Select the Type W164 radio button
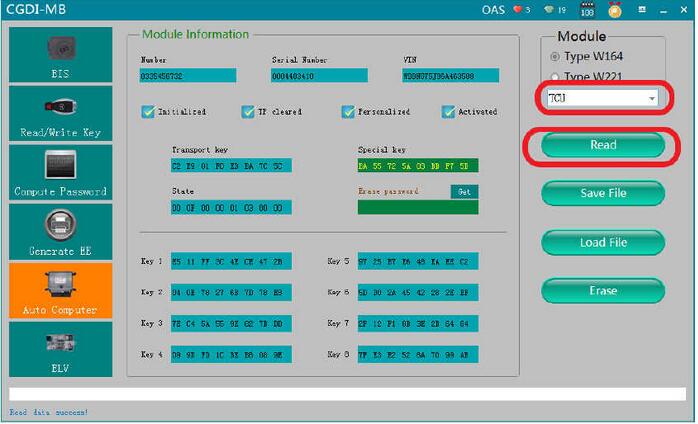The width and height of the screenshot is (698, 424). coord(555,57)
